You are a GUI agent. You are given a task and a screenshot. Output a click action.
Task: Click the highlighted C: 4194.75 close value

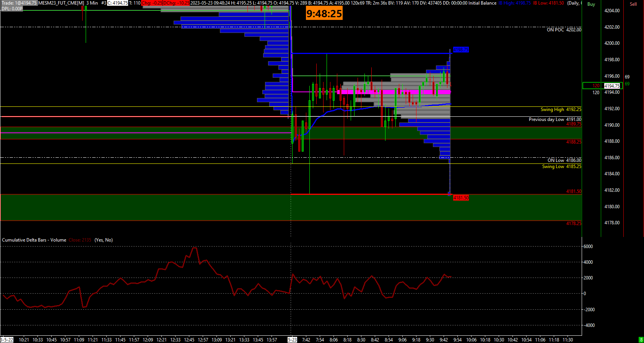coord(117,3)
